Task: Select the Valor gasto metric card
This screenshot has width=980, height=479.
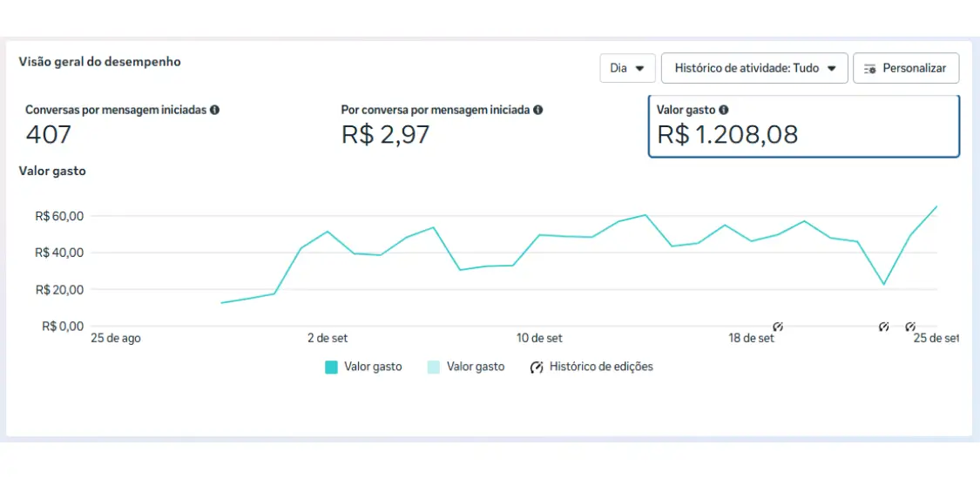Action: click(803, 126)
